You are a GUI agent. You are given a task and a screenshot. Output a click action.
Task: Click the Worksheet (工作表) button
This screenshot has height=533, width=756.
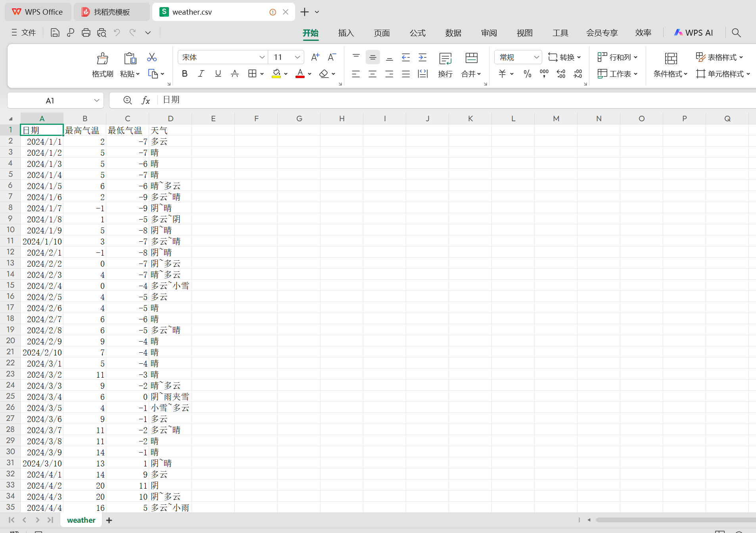point(617,74)
